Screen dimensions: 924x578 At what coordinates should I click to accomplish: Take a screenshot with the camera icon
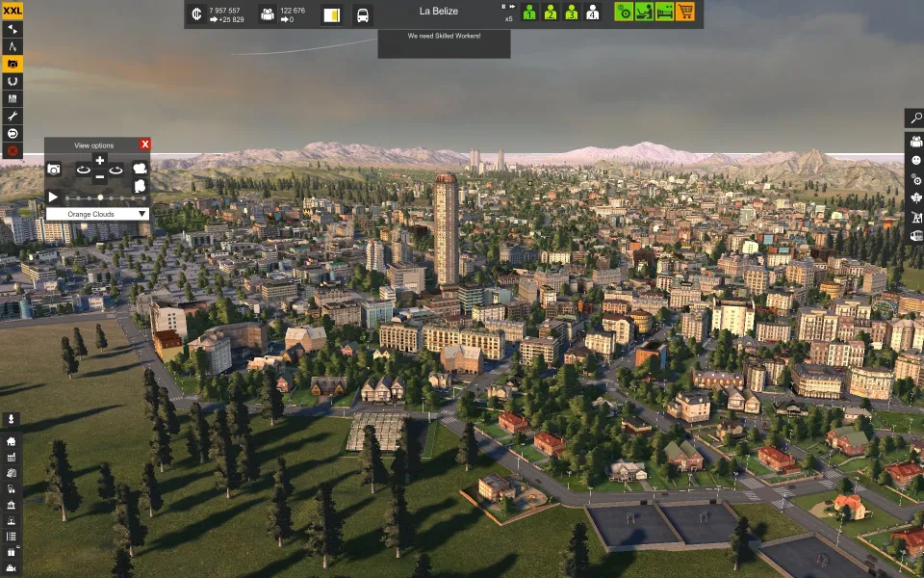[54, 169]
